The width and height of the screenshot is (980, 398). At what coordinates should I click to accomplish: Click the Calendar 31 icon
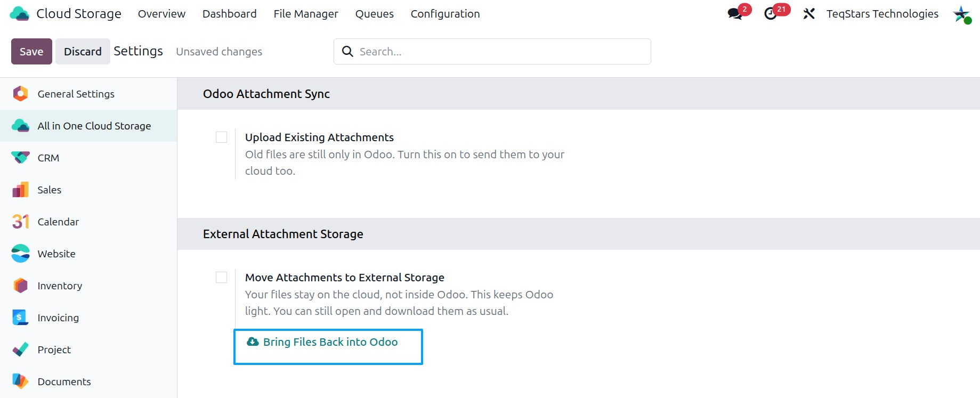click(x=20, y=222)
